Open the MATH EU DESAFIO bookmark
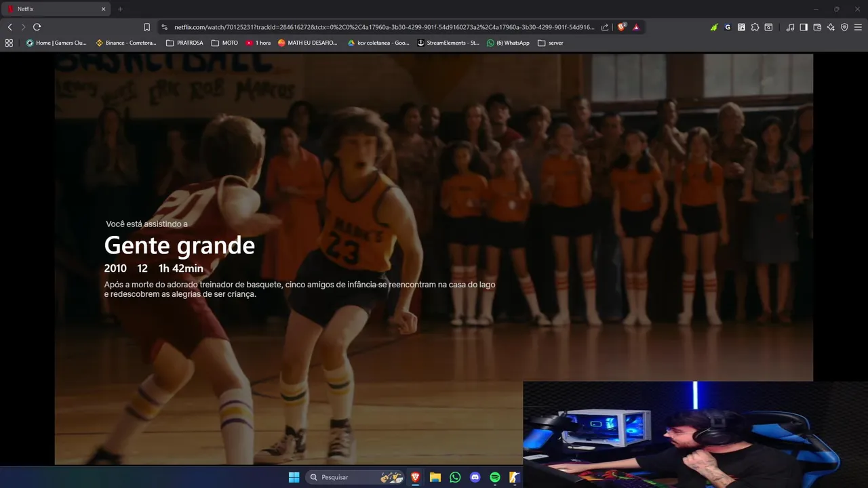 pos(308,43)
